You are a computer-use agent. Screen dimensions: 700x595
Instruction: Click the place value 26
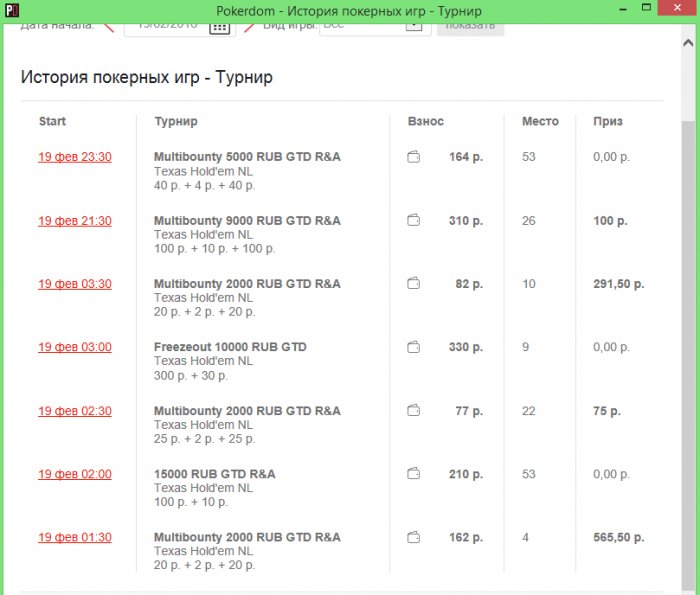(x=529, y=221)
